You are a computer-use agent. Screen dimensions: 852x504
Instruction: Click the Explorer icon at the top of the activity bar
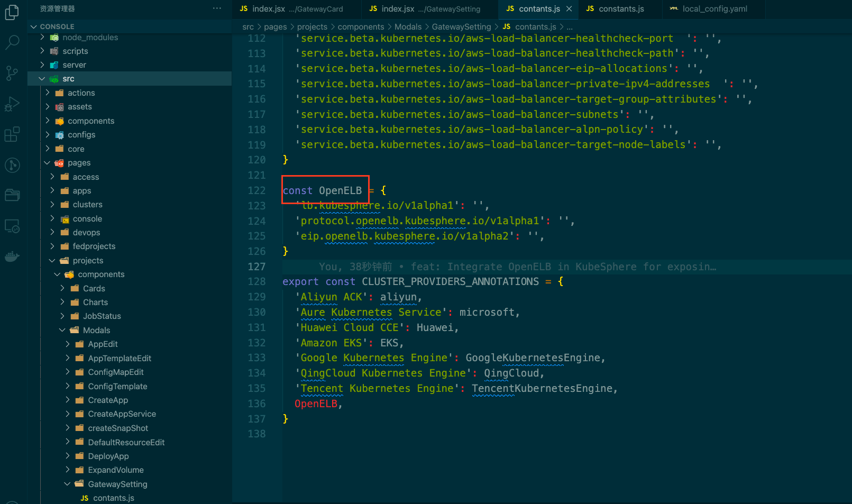12,12
